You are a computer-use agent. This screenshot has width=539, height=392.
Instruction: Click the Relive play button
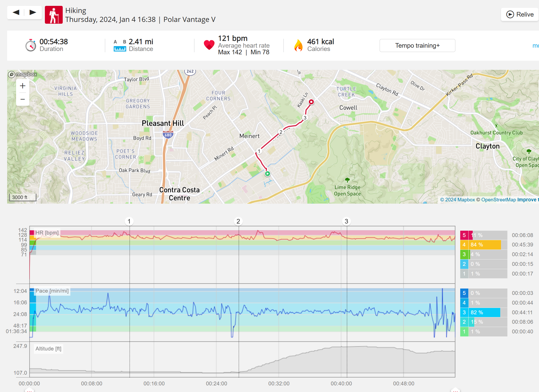click(520, 14)
